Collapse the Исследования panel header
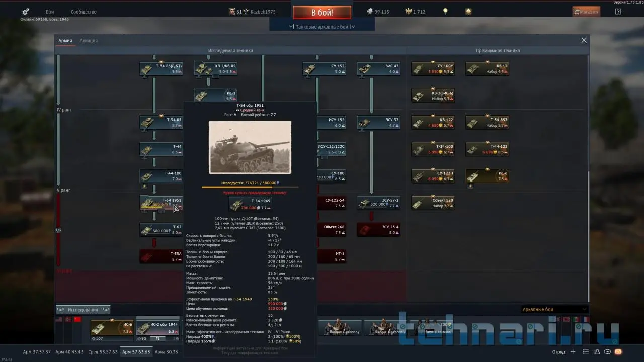Image resolution: width=644 pixels, height=362 pixels. pyautogui.click(x=83, y=310)
